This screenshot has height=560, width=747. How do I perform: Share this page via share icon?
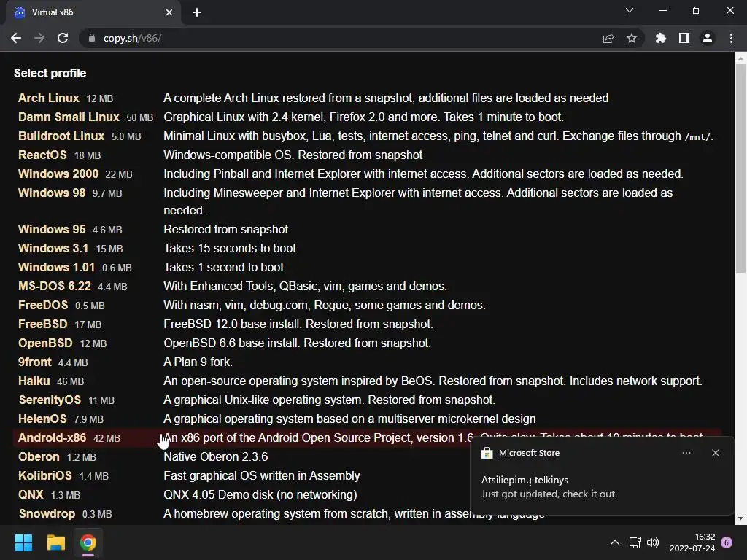click(608, 38)
